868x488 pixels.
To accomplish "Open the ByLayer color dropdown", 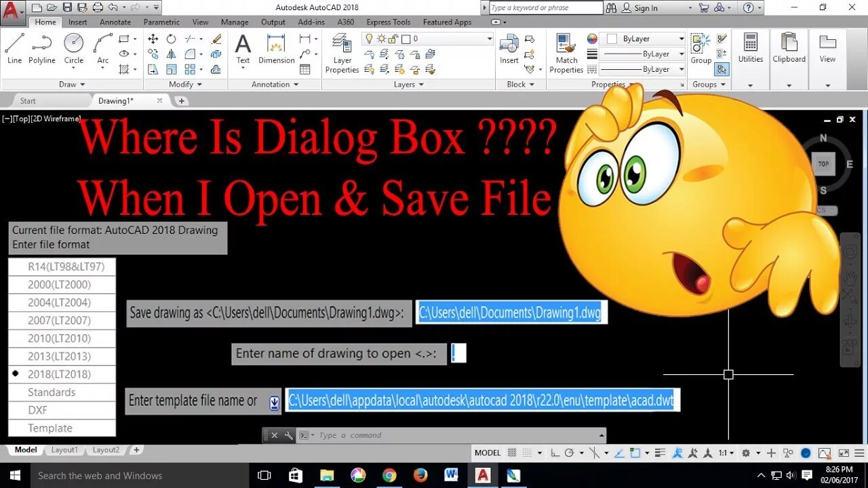I will (x=681, y=39).
